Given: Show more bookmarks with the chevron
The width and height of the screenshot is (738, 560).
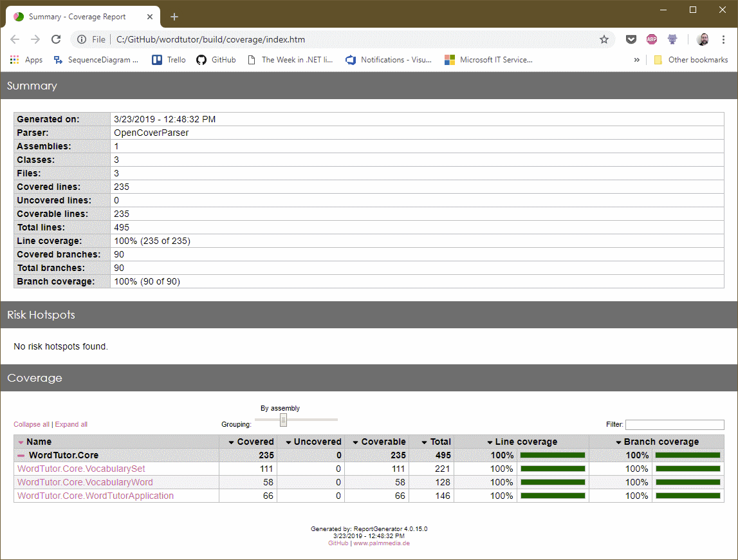Looking at the screenshot, I should tap(636, 60).
